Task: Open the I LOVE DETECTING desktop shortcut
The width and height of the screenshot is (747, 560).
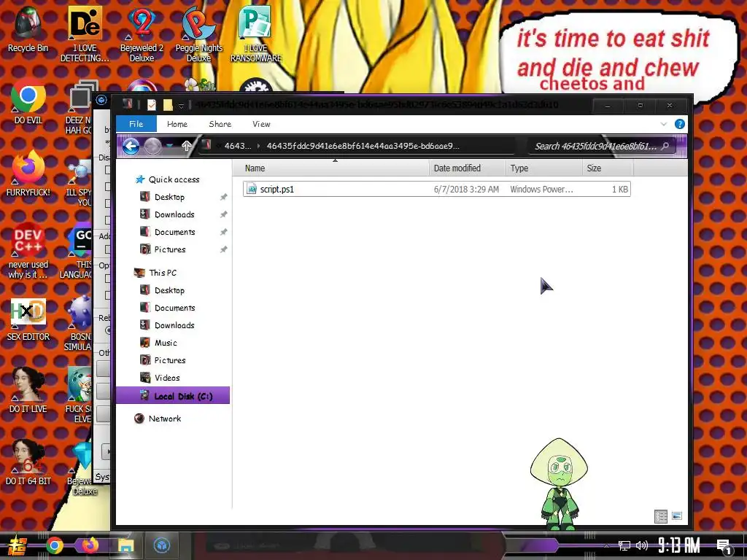Action: (85, 34)
